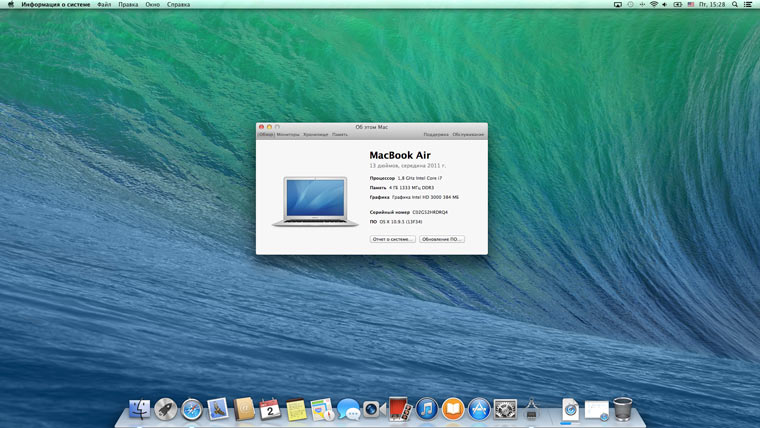Viewport: 760px width, 428px height.
Task: Select the Обзор tab
Action: point(266,134)
